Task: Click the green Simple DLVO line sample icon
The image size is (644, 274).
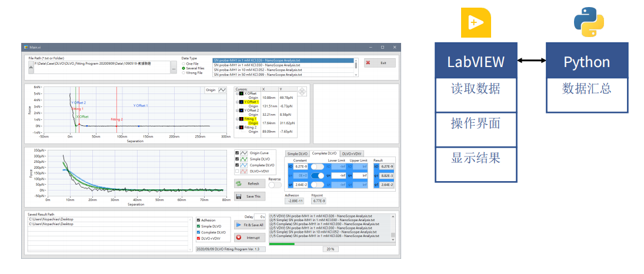Action: [244, 159]
